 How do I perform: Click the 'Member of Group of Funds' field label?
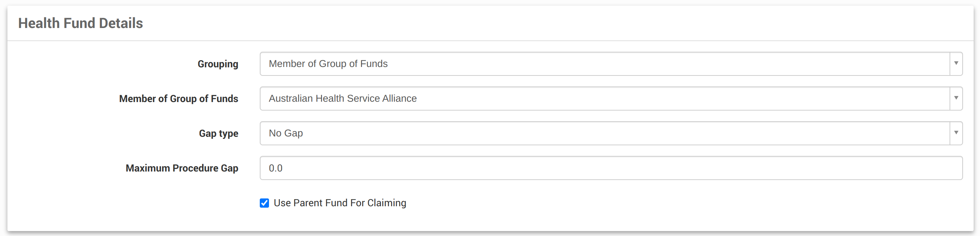pos(178,99)
